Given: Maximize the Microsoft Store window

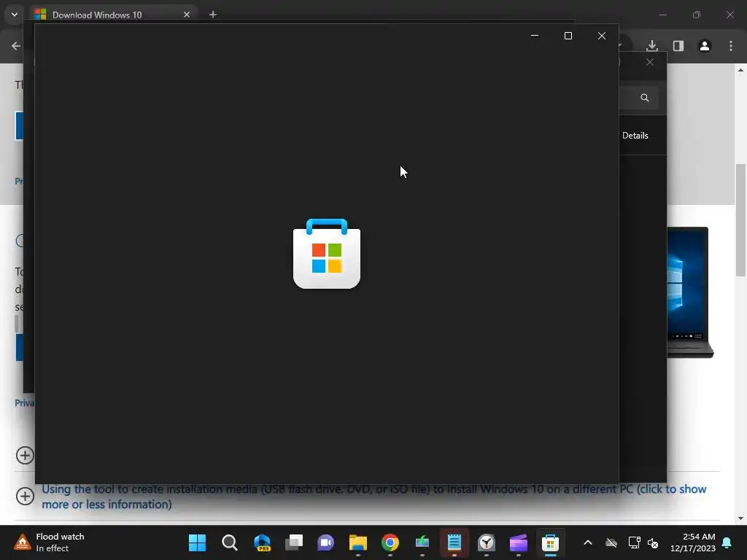Looking at the screenshot, I should (568, 36).
